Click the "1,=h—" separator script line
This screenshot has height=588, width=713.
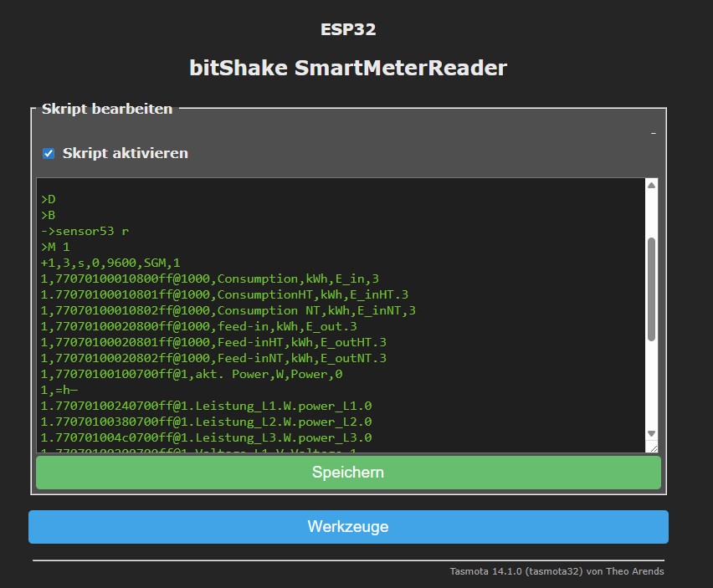click(x=59, y=391)
